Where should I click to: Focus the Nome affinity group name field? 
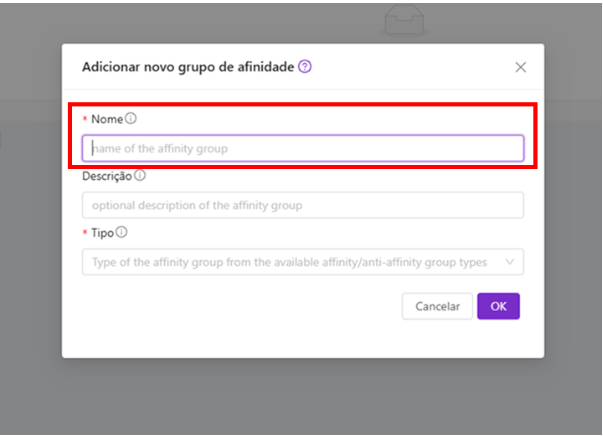click(x=303, y=148)
